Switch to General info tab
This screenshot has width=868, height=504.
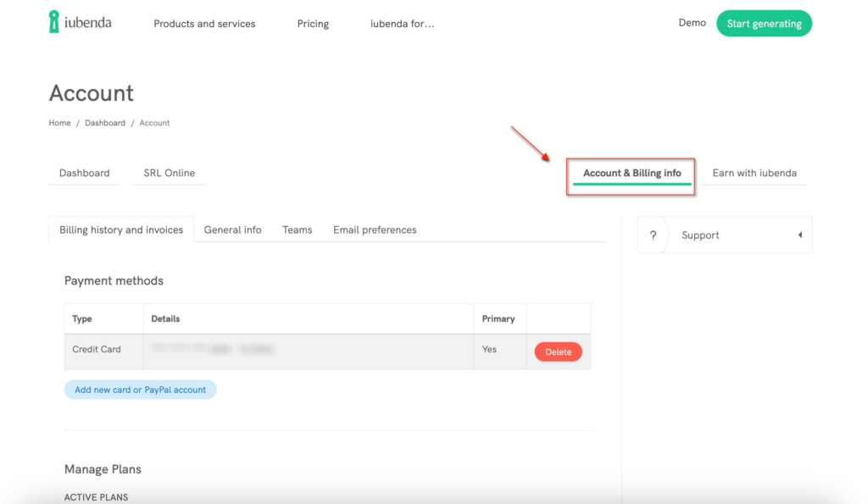(x=232, y=230)
